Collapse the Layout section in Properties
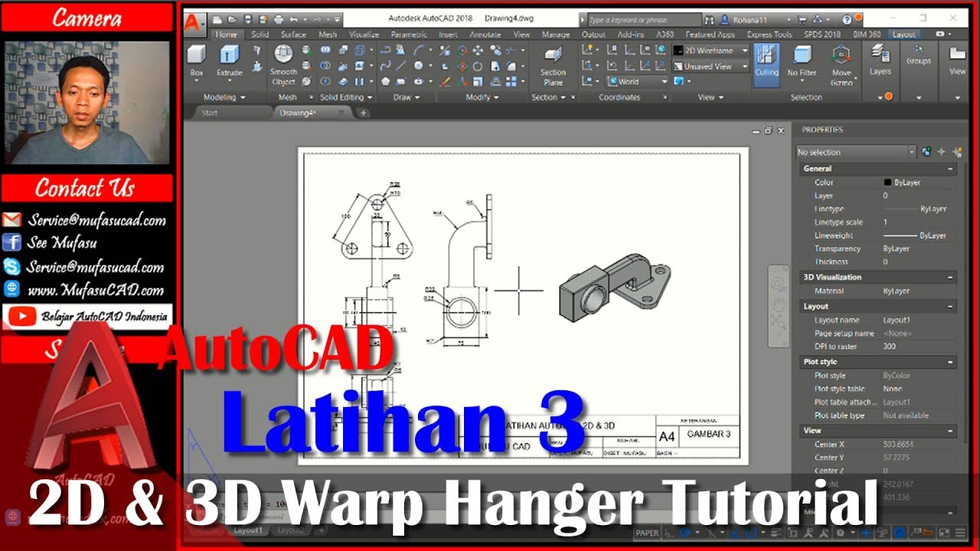 (950, 306)
